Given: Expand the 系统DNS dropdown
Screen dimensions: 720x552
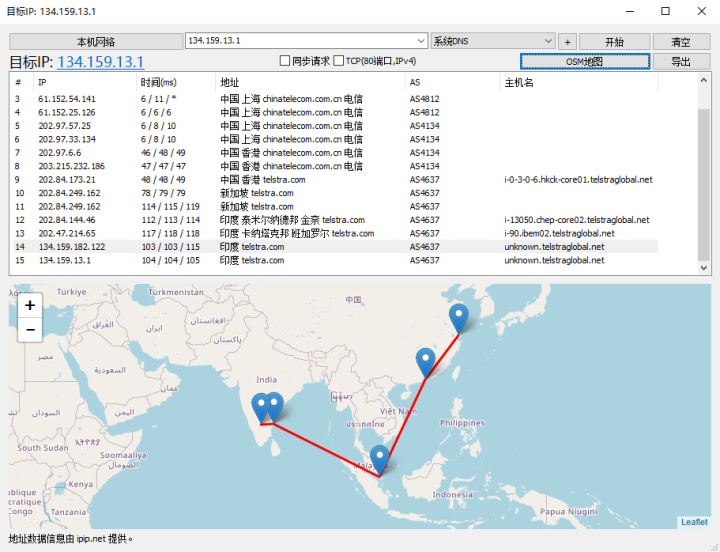Looking at the screenshot, I should 548,41.
